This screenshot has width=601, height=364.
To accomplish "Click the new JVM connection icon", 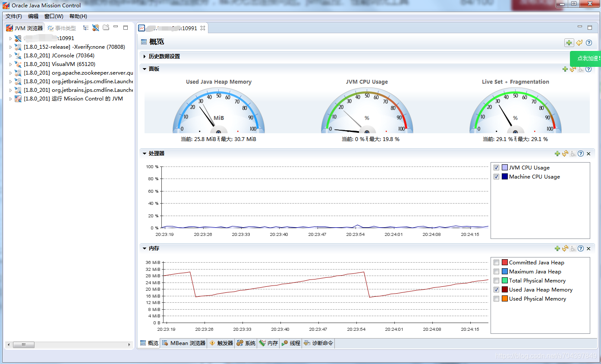I will 96,28.
